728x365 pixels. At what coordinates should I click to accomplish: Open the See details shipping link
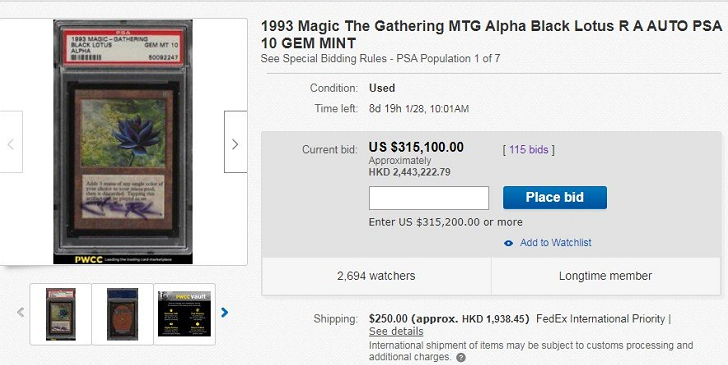click(x=396, y=332)
